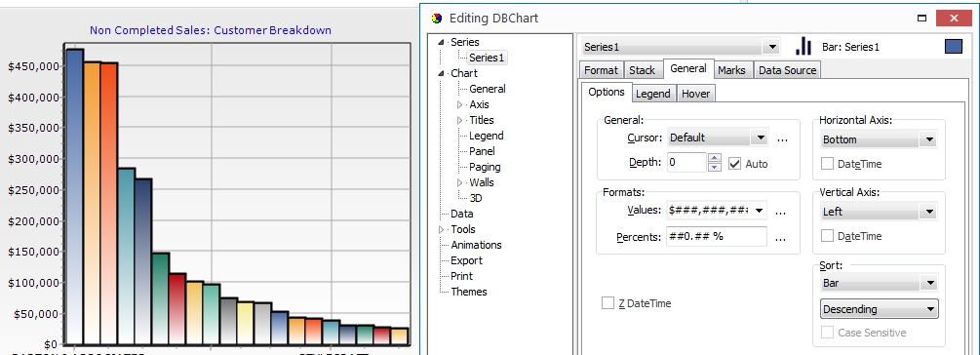Select Animations in the tree
The height and width of the screenshot is (355, 980).
(x=476, y=245)
